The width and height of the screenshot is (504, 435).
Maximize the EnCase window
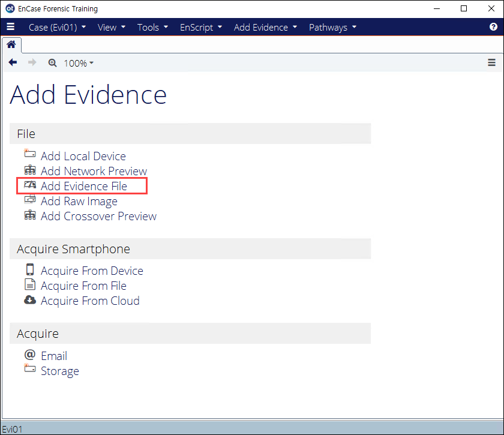(x=463, y=8)
